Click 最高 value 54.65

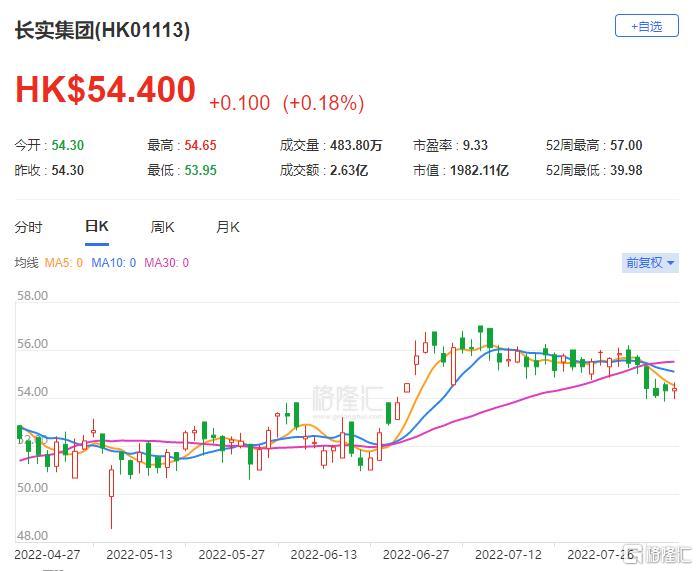point(200,145)
